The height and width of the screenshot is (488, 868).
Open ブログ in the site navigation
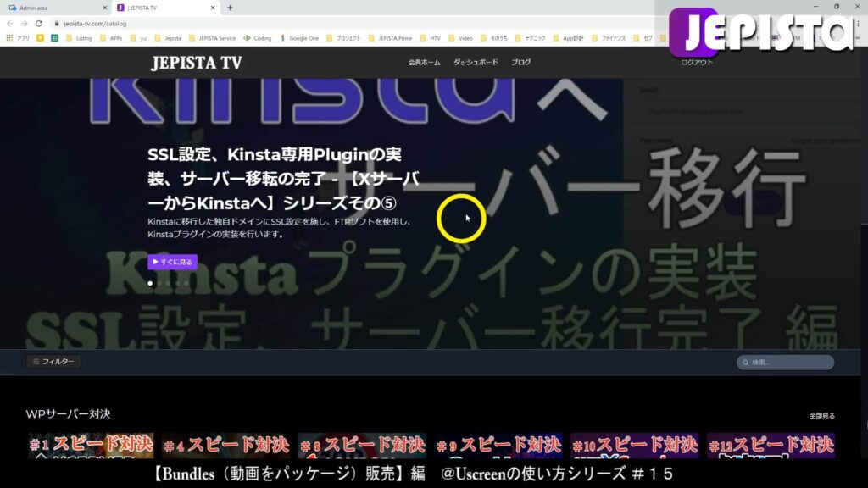click(521, 63)
